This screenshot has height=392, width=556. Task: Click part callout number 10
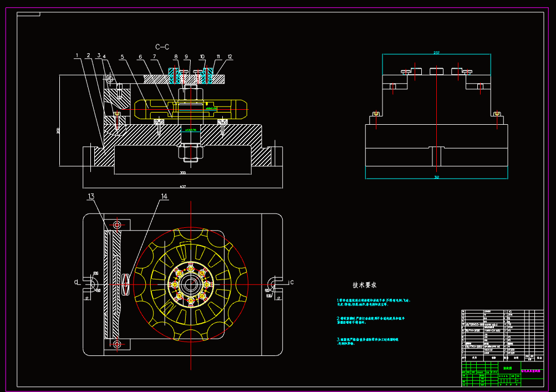point(202,57)
